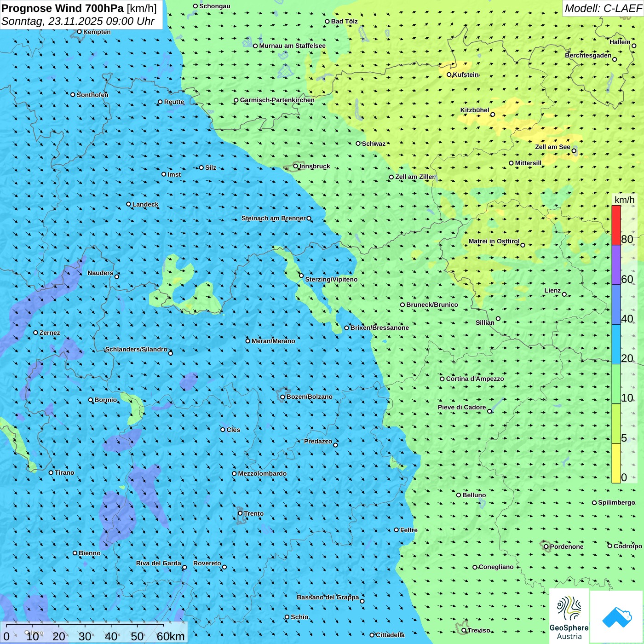Screen dimensions: 644x644
Task: Click the 'Schongau' label
Action: point(214,6)
